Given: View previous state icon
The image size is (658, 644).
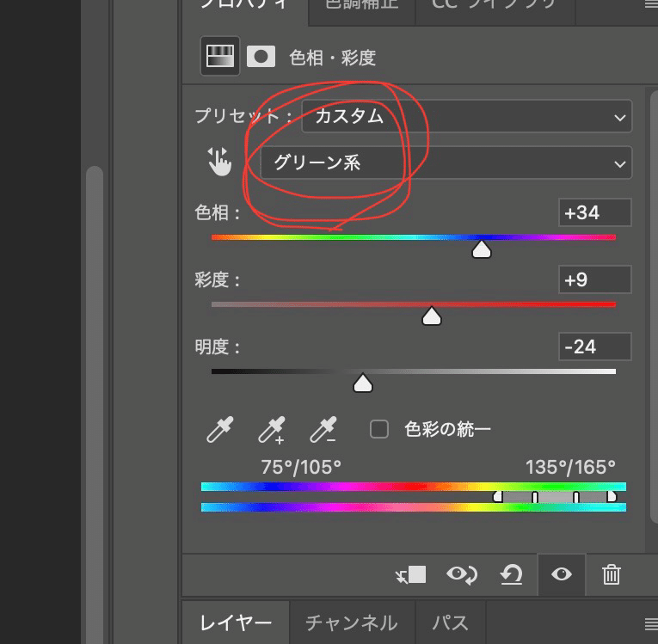Looking at the screenshot, I should point(462,574).
